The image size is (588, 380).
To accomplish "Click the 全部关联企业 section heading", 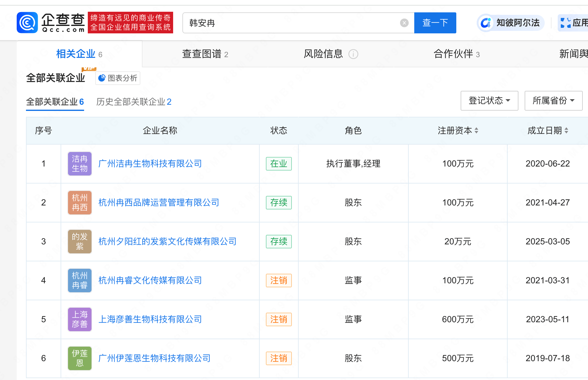I will pyautogui.click(x=56, y=78).
